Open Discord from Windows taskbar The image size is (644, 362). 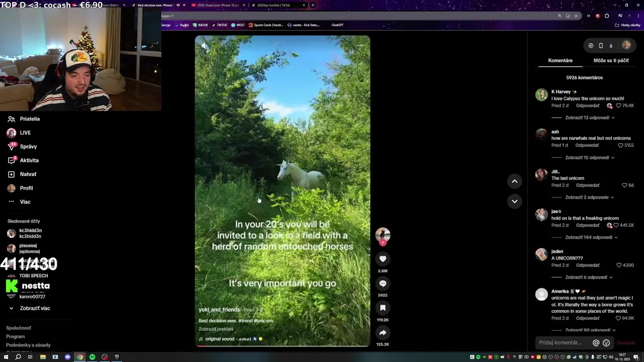(x=67, y=357)
